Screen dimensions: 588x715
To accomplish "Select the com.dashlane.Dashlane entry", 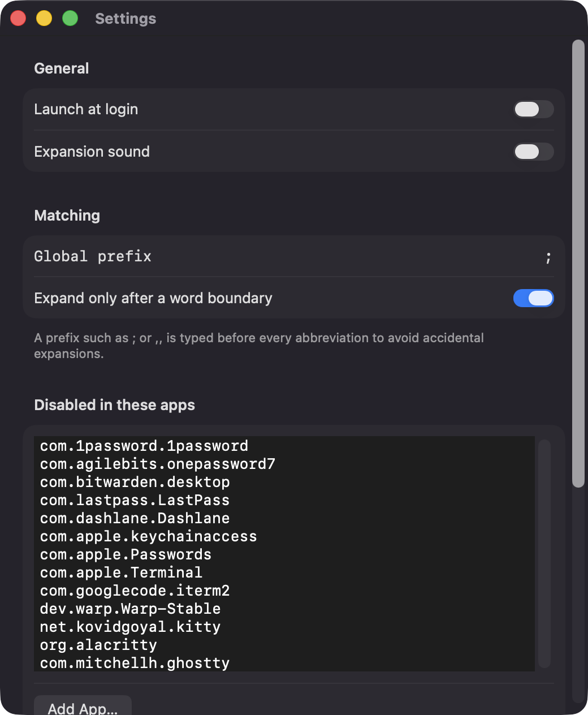I will click(x=135, y=518).
